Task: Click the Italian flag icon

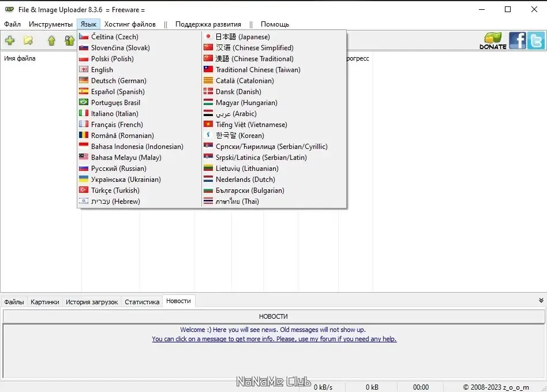Action: click(x=83, y=113)
